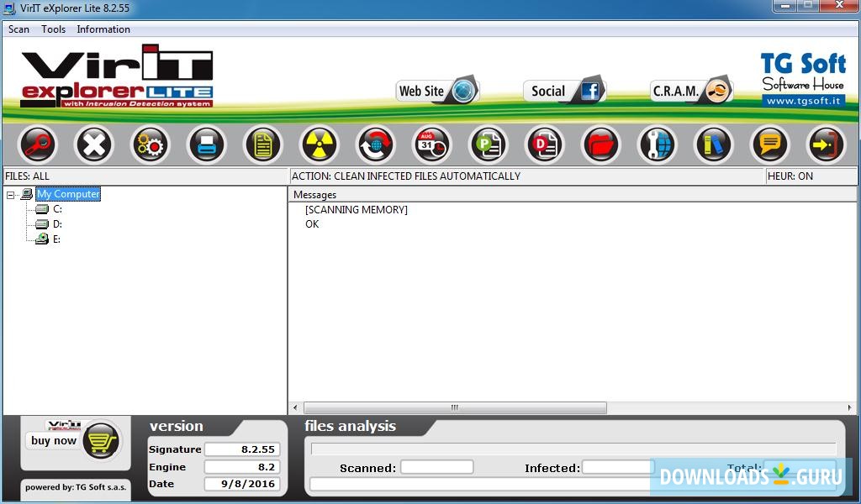Select drive E: in the tree

pos(56,239)
